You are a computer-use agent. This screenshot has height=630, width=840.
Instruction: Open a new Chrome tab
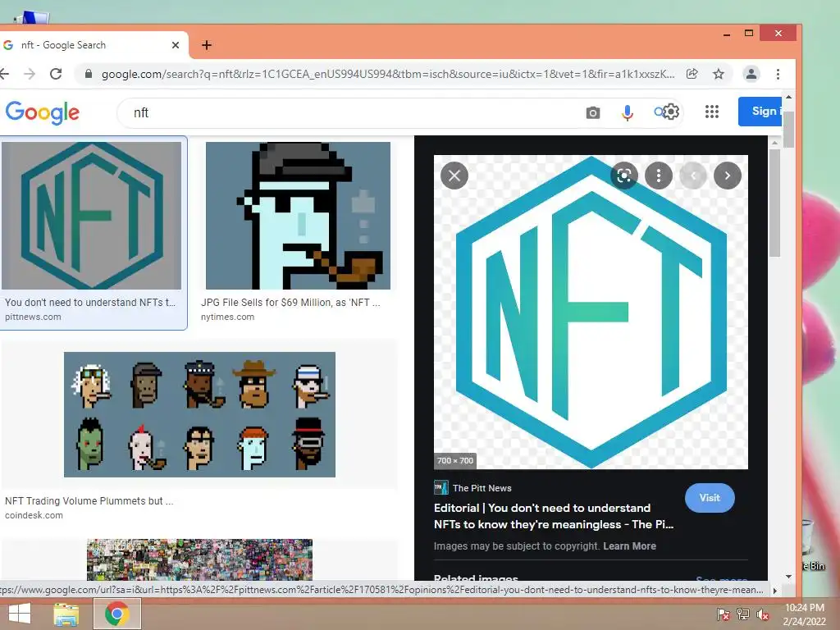(207, 46)
